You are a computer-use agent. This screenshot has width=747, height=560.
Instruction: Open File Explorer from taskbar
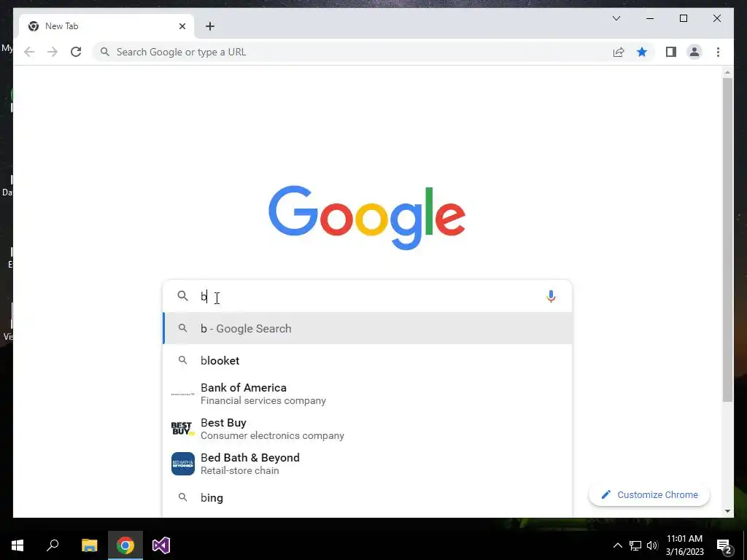[89, 545]
